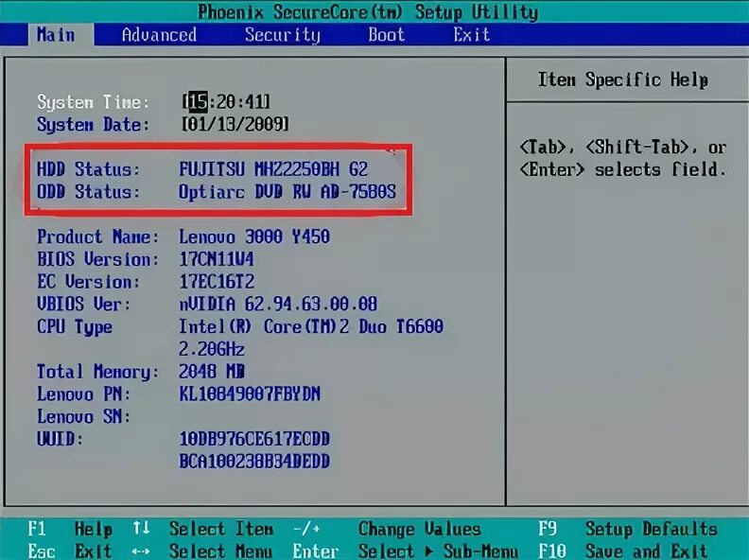
Task: Click the first UUID line value
Action: pyautogui.click(x=254, y=439)
